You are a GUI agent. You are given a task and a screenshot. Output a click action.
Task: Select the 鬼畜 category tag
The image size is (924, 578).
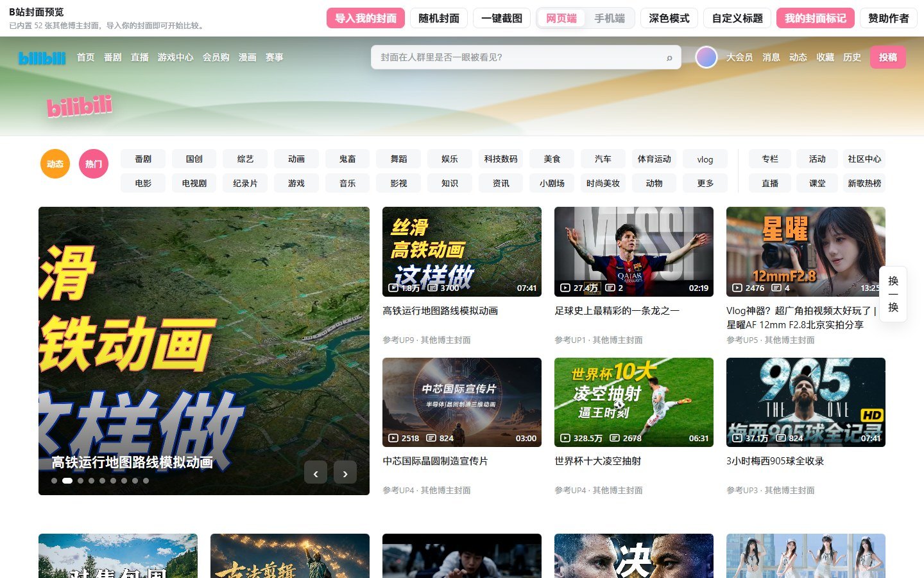pos(348,159)
